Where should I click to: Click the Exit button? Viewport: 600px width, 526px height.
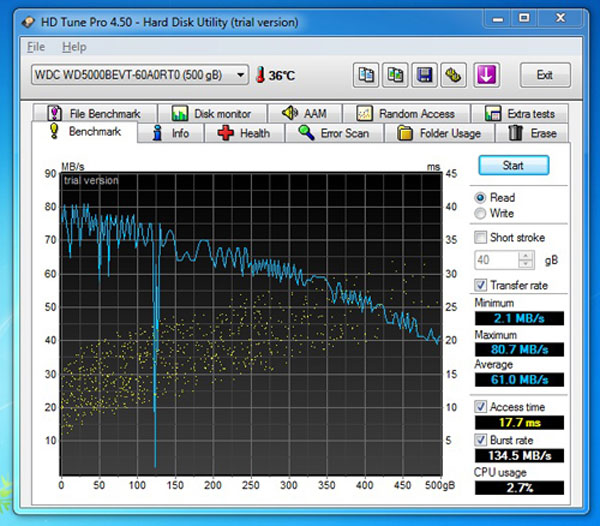(544, 75)
